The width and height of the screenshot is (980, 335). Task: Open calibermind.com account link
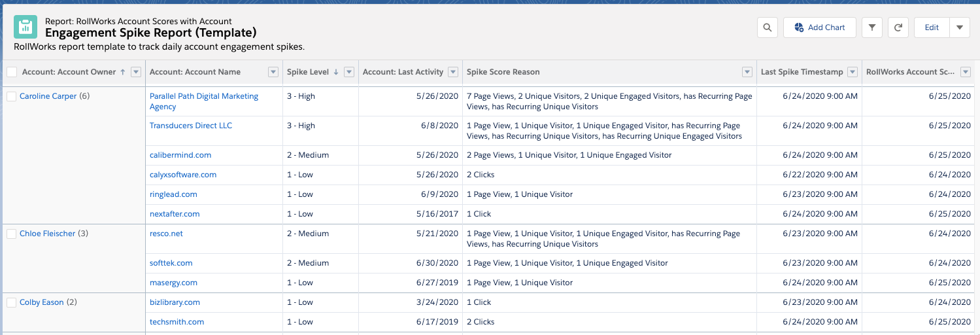pos(180,155)
